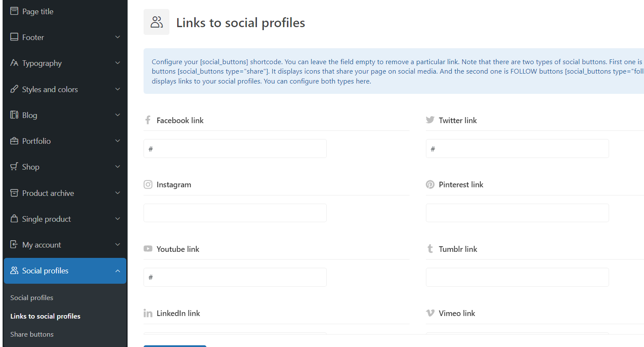644x347 pixels.
Task: Click the Tumblr link input field
Action: [x=517, y=277]
